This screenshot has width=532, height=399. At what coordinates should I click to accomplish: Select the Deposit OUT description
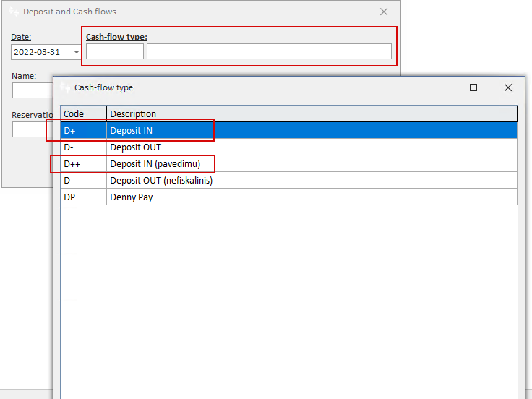312,147
